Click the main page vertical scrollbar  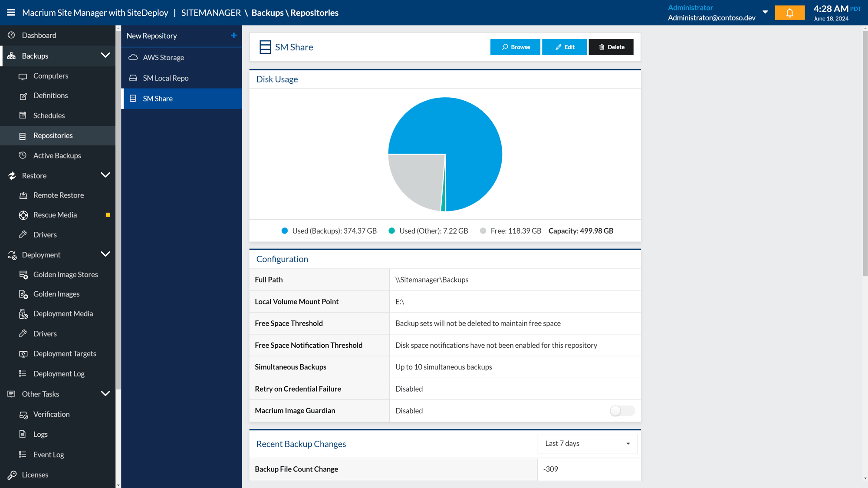click(x=865, y=153)
